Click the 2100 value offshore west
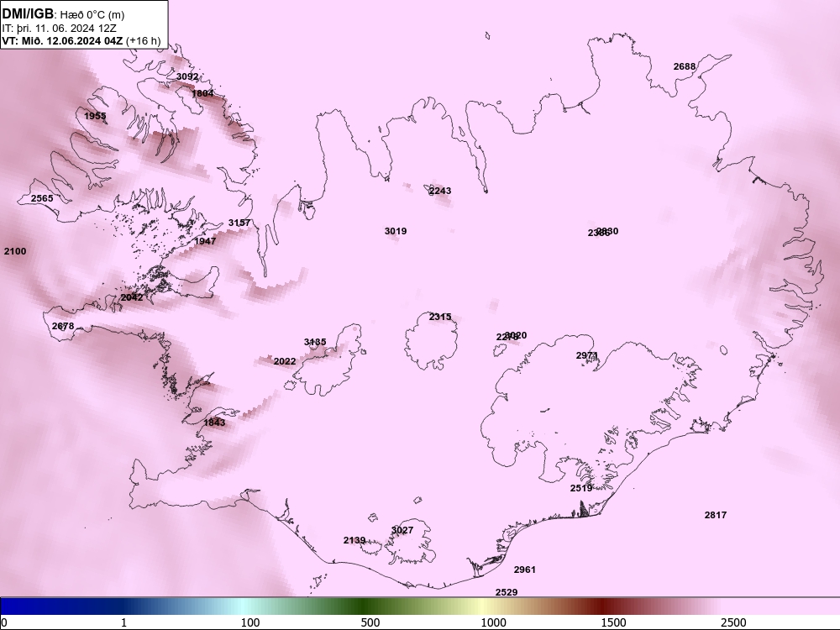This screenshot has height=630, width=840. (15, 250)
